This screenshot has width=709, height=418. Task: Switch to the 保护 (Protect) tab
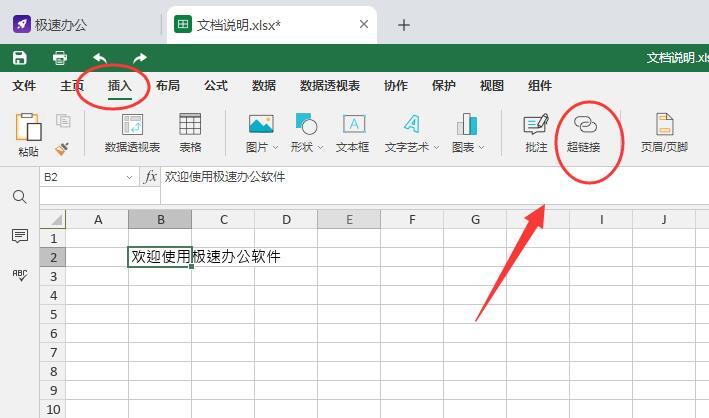click(444, 86)
